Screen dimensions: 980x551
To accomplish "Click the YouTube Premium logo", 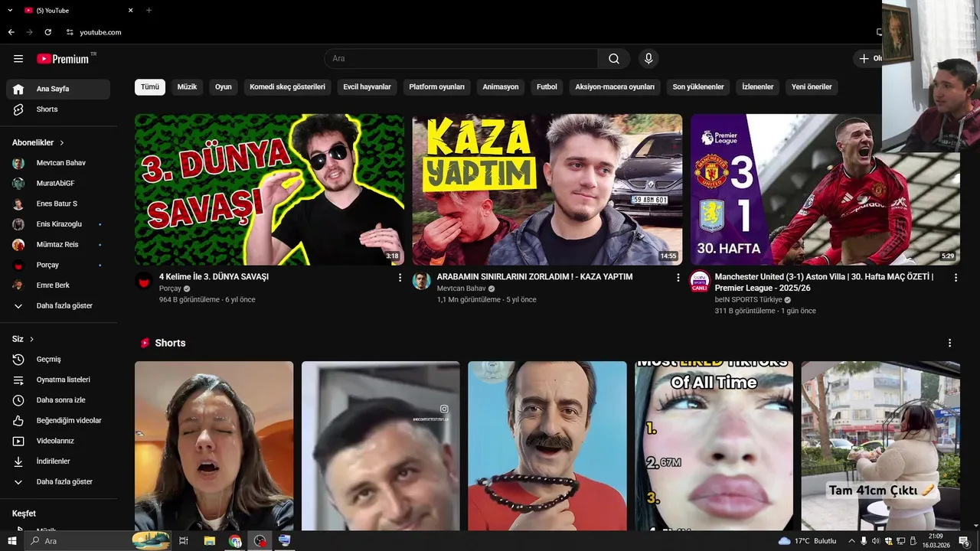I will click(63, 59).
